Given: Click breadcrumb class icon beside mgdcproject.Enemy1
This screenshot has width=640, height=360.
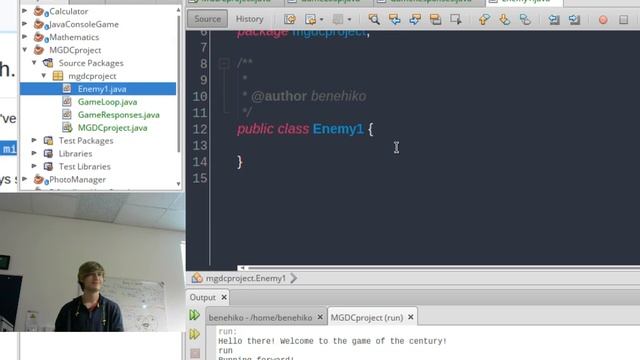Looking at the screenshot, I should [197, 278].
